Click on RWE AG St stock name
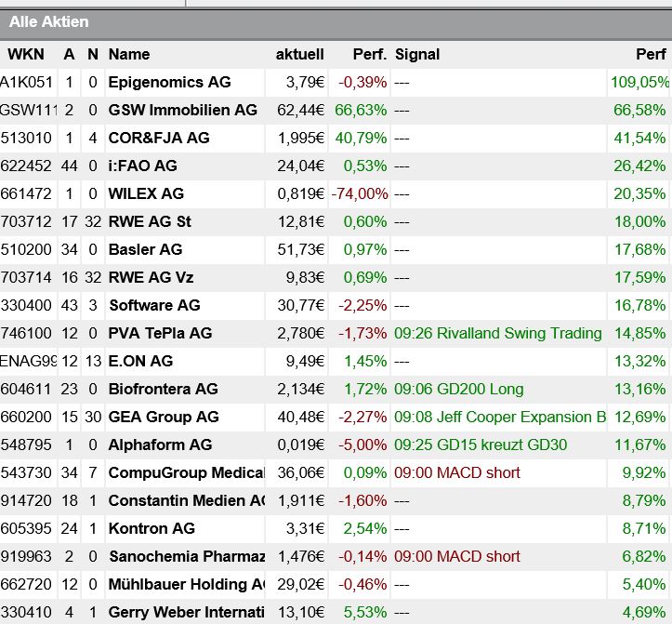This screenshot has width=672, height=624. point(150,221)
